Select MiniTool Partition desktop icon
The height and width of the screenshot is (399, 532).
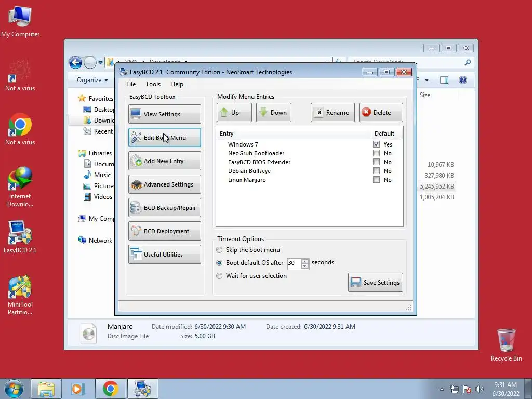point(20,295)
